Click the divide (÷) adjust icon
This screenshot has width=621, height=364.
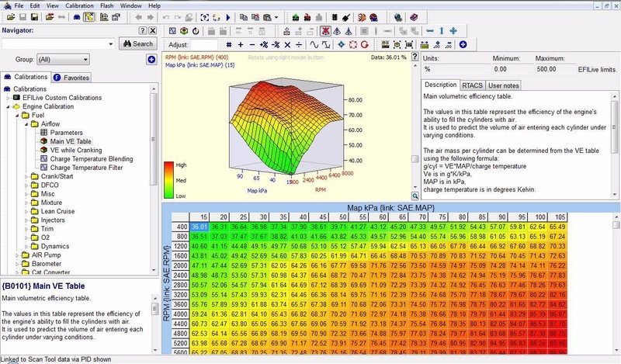(x=299, y=45)
